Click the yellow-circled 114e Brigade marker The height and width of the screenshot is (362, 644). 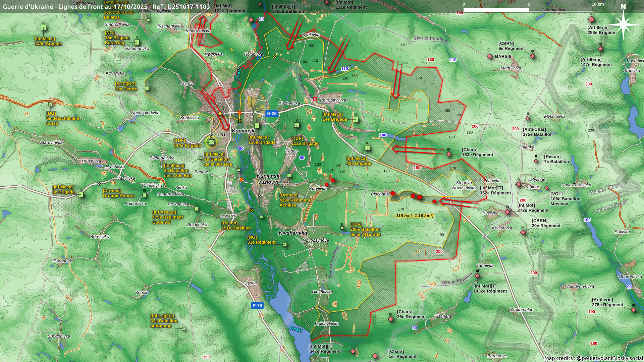tap(211, 142)
